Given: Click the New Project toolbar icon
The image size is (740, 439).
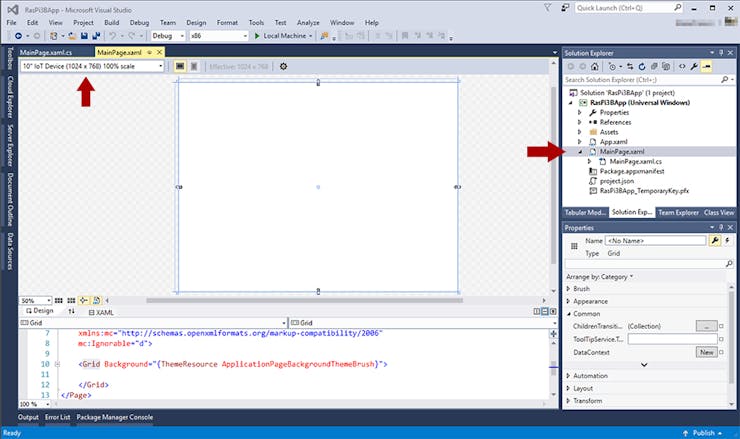Looking at the screenshot, I should click(x=54, y=36).
